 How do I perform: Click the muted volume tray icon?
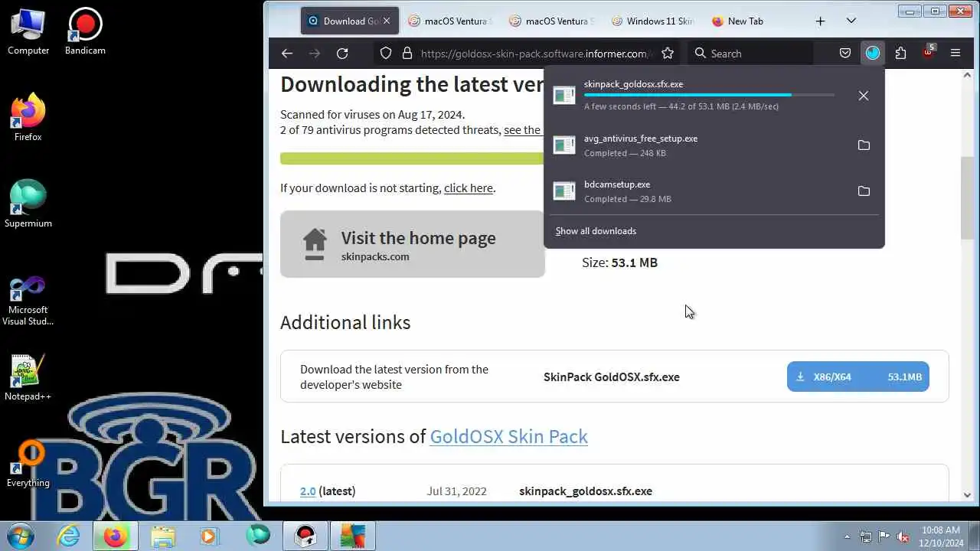click(x=903, y=536)
